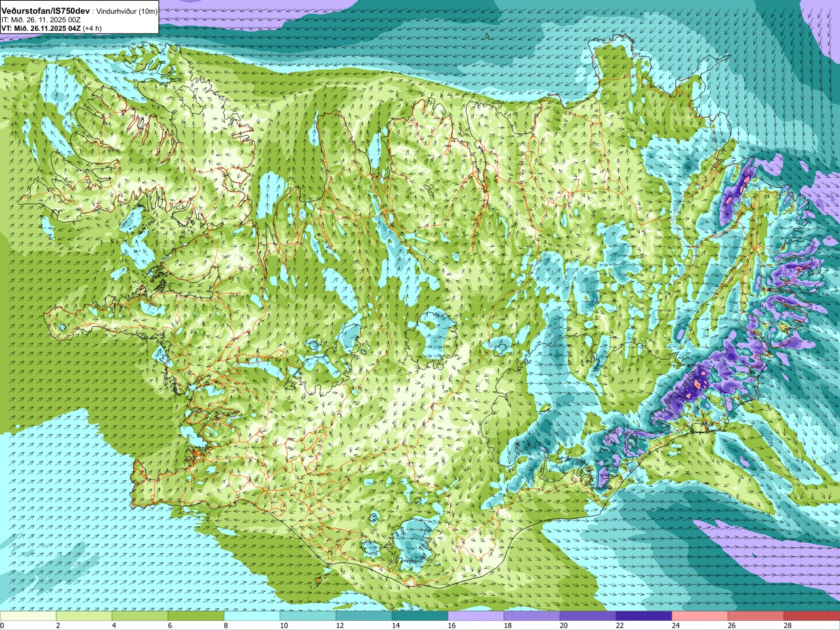840x630 pixels.
Task: Click the "VT: Mið. 26.11.2025 04Z" valid time
Action: (x=41, y=28)
